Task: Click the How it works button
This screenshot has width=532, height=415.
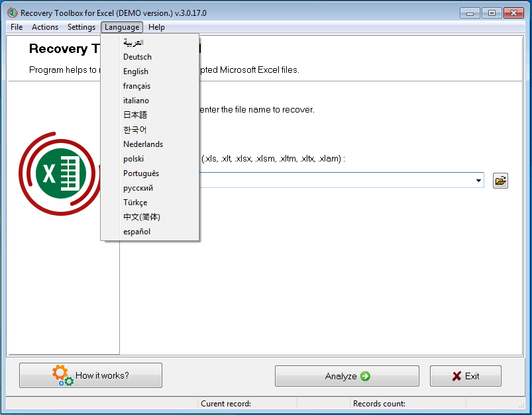Action: 90,375
